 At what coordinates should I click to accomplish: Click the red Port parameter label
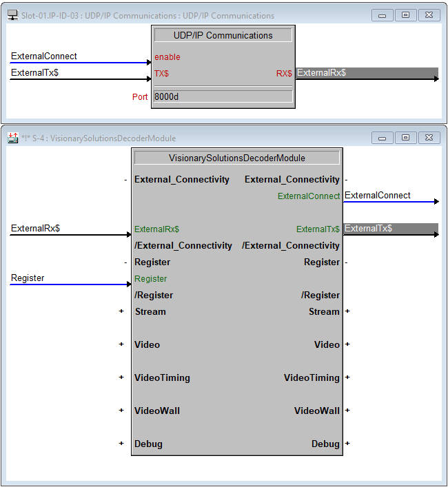point(140,97)
